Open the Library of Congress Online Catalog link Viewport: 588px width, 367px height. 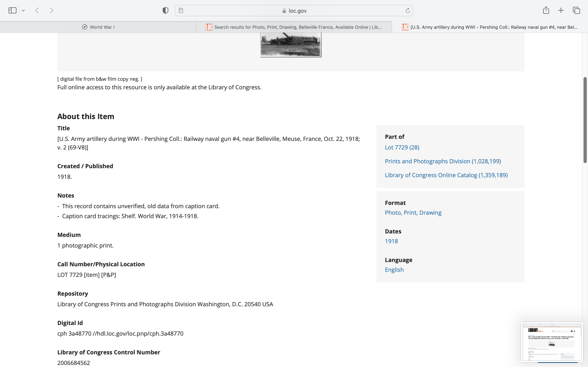click(446, 175)
